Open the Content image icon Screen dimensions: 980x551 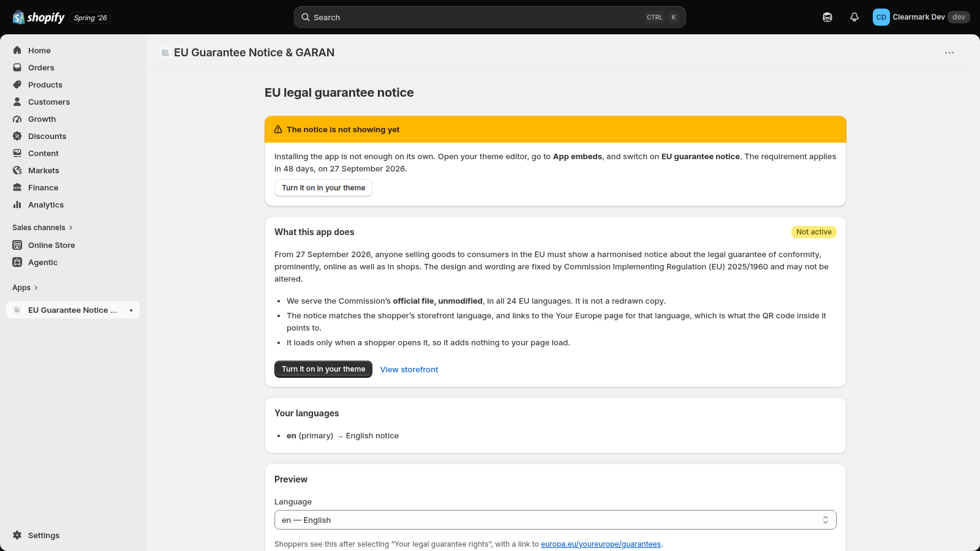(x=17, y=153)
